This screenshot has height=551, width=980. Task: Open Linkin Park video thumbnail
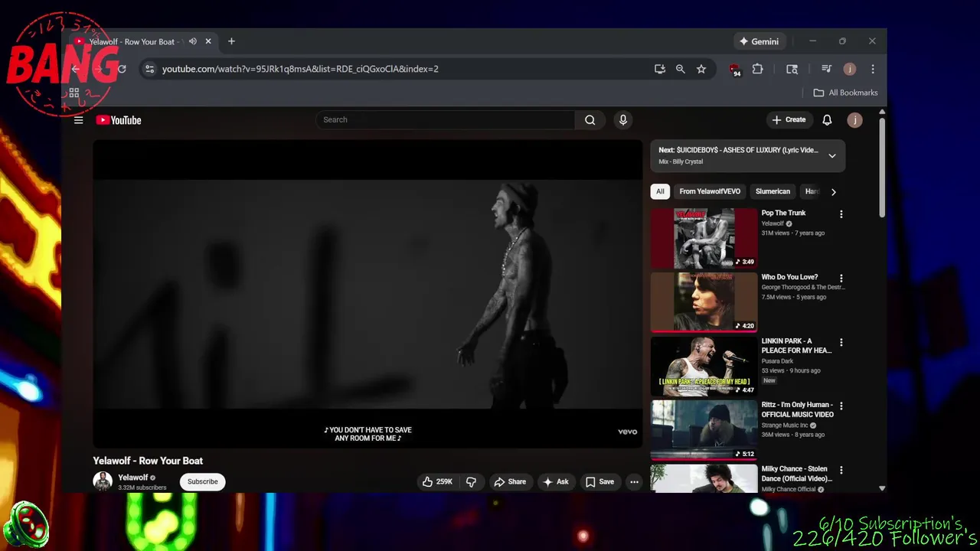(704, 366)
